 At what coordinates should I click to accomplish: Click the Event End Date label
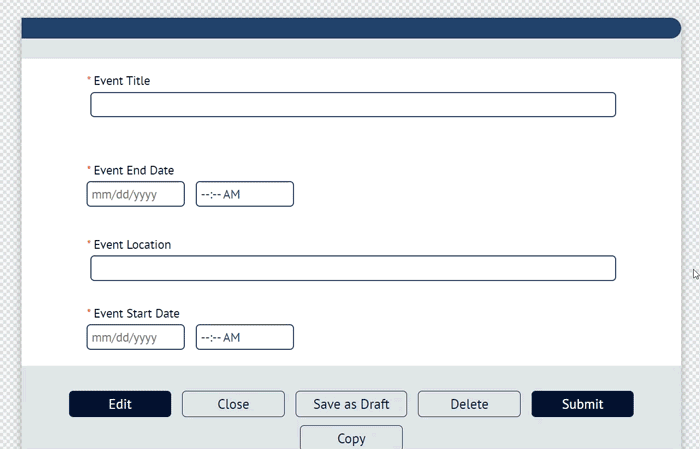point(133,170)
